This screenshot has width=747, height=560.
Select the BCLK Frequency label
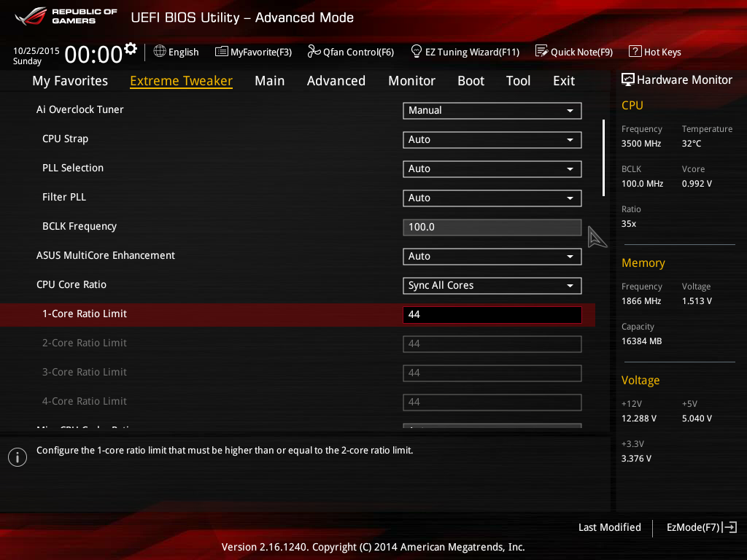pos(80,226)
